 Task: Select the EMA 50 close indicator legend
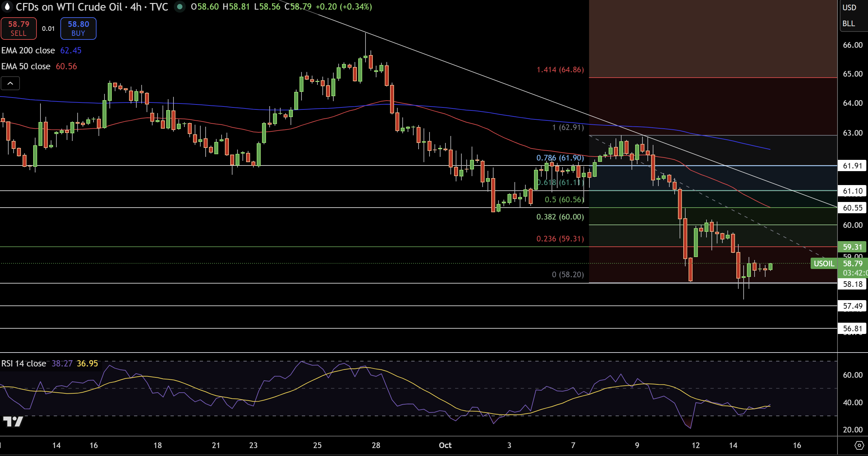(26, 66)
